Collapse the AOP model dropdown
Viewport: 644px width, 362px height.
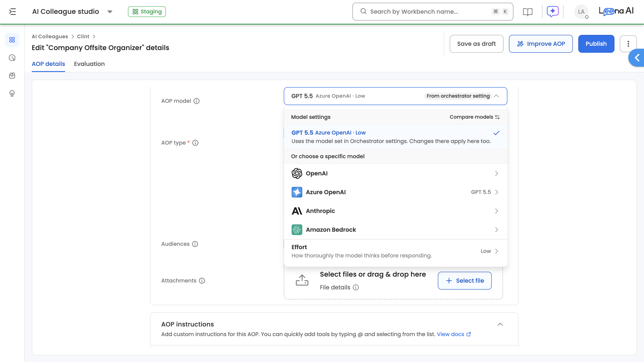[496, 96]
